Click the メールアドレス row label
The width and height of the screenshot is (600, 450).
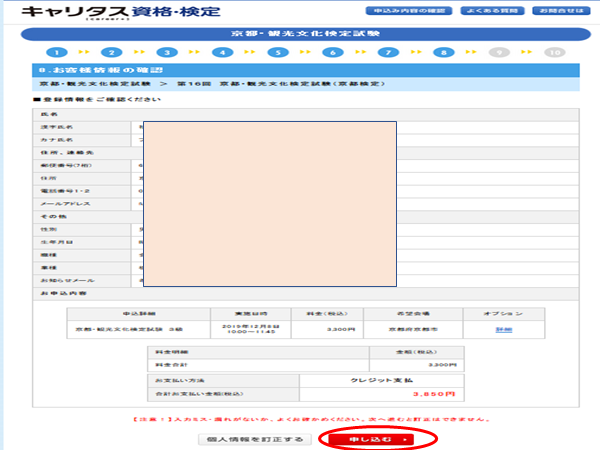click(x=65, y=204)
